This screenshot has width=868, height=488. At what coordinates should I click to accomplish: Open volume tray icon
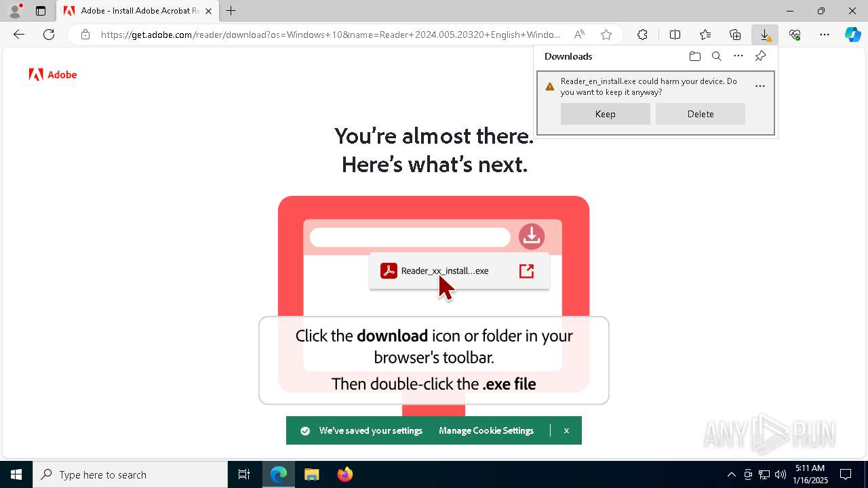(x=781, y=474)
